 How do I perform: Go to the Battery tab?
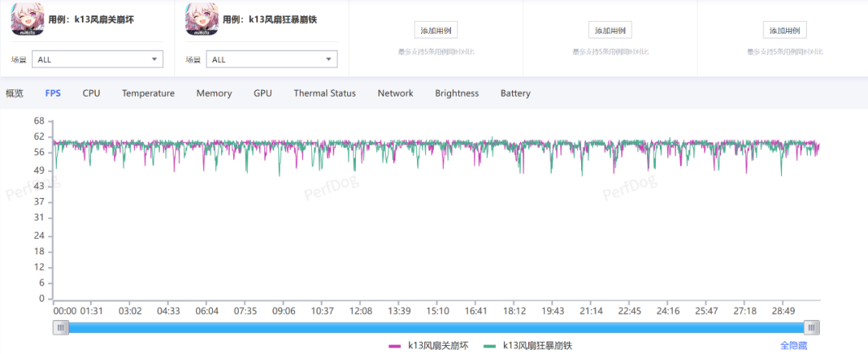515,93
